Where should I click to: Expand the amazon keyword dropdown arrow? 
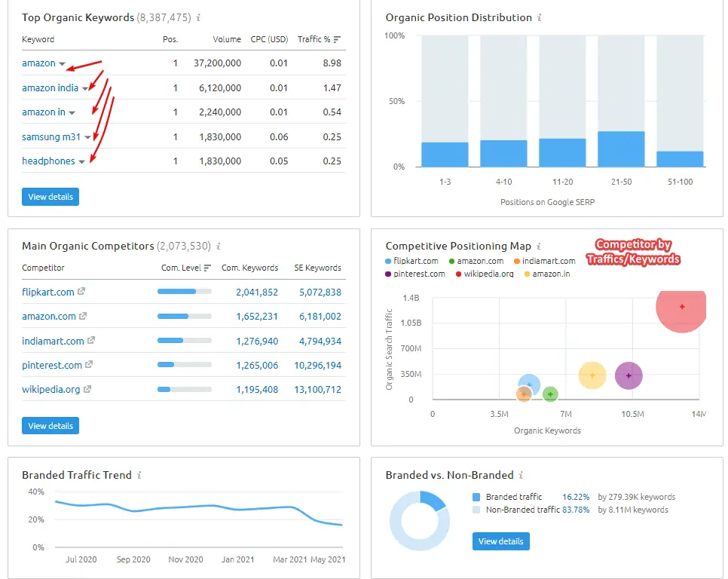63,63
